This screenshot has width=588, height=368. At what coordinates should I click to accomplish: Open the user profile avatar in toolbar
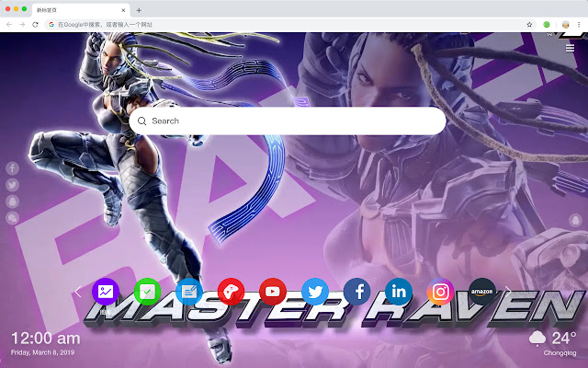[566, 25]
